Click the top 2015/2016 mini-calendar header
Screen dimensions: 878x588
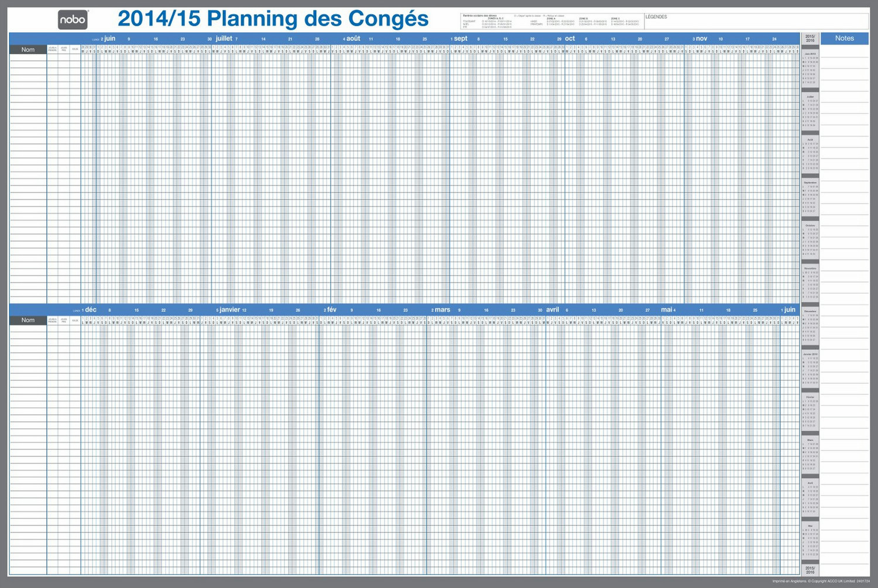[x=810, y=39]
